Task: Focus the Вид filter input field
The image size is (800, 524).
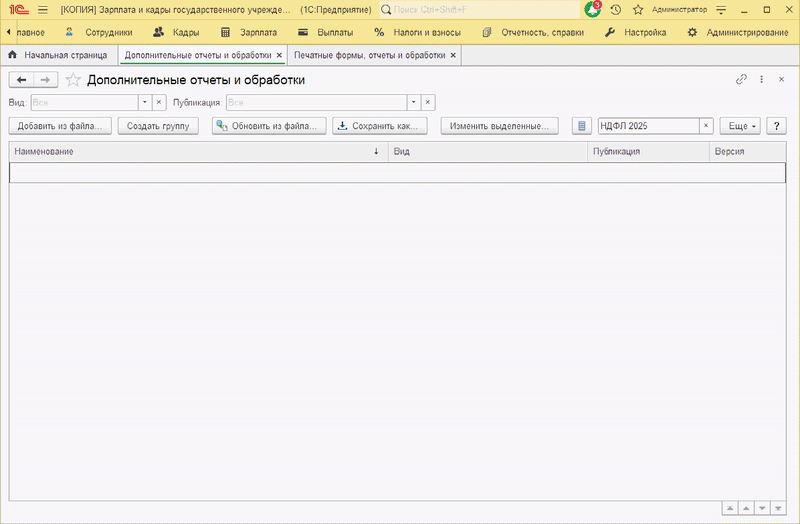Action: (85, 103)
